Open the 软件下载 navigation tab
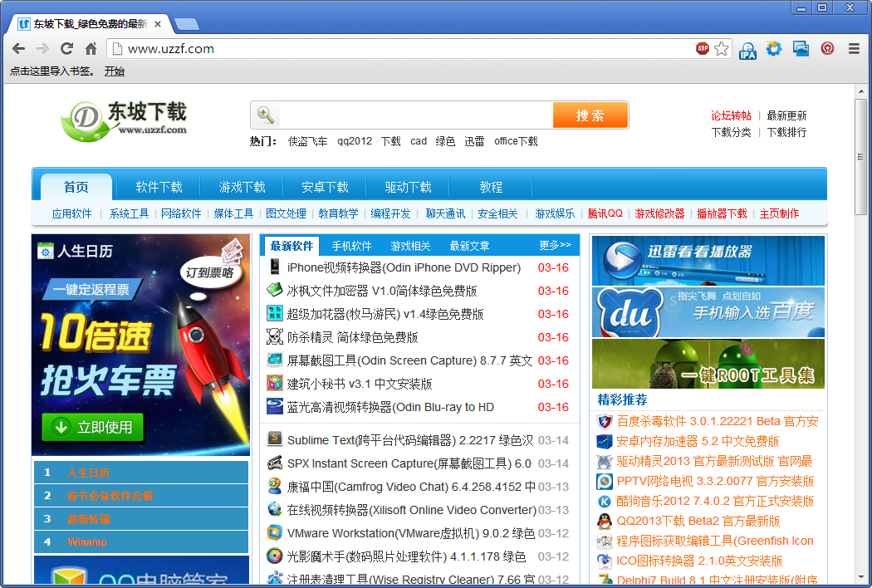The width and height of the screenshot is (872, 588). [159, 187]
